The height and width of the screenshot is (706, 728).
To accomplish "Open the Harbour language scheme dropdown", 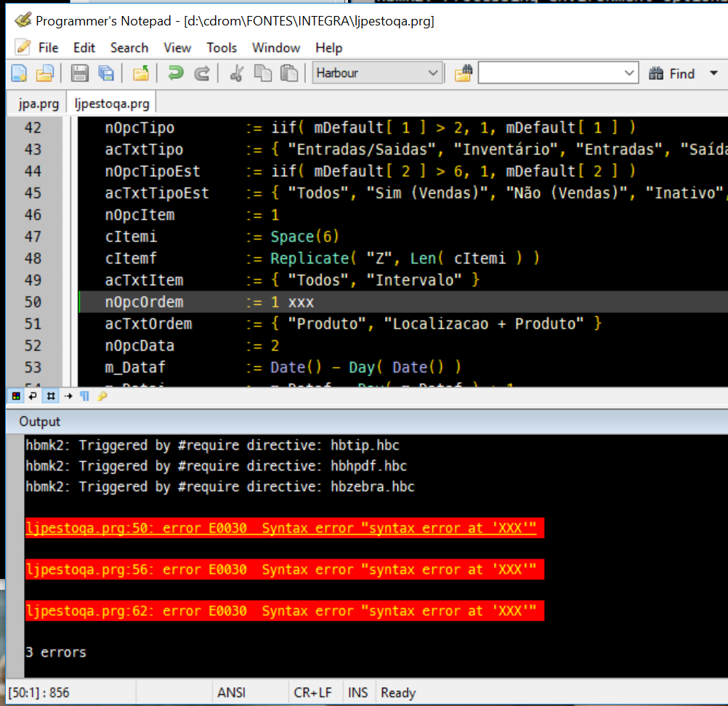I will click(x=433, y=73).
